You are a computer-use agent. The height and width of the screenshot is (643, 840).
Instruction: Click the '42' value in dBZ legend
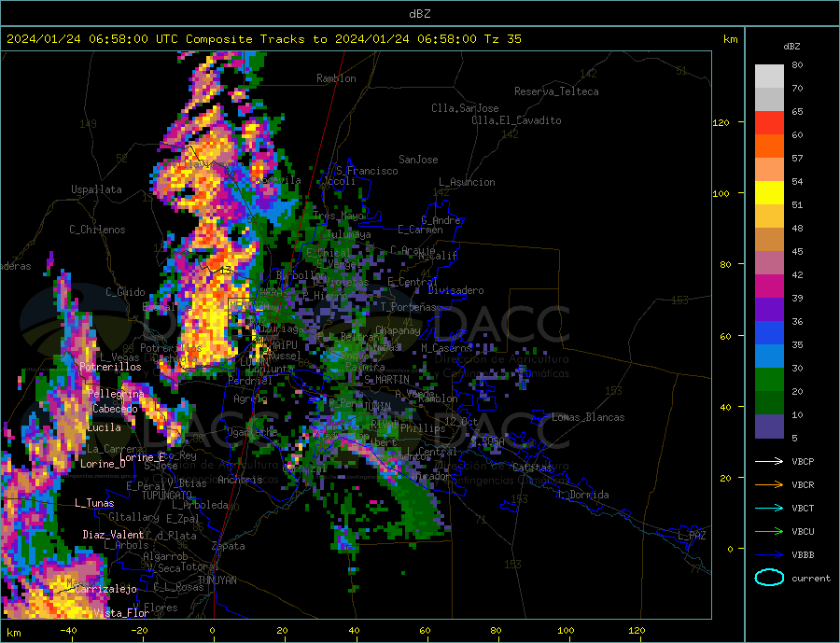click(797, 274)
